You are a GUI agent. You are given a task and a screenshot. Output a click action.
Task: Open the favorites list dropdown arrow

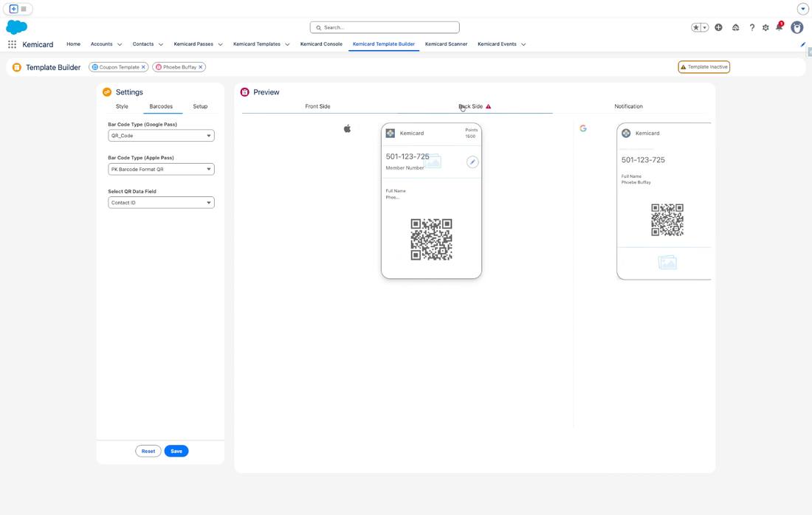tap(705, 27)
